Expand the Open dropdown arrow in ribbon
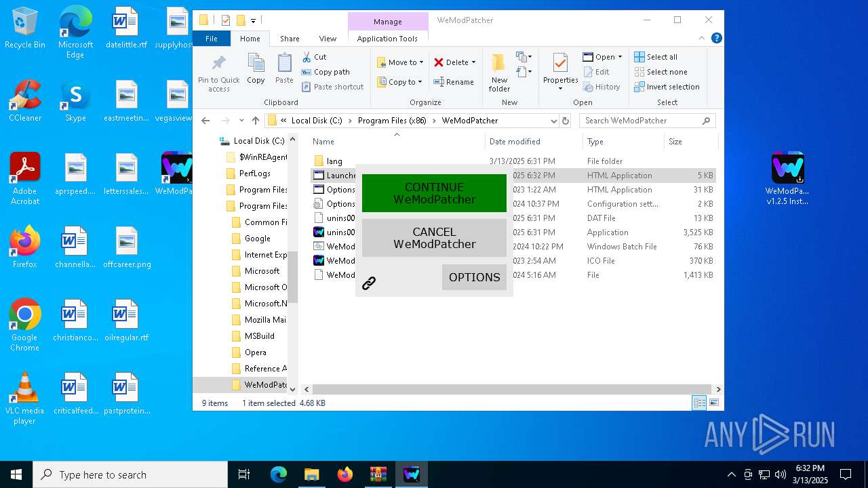Screen dimensions: 868x488 (620, 57)
